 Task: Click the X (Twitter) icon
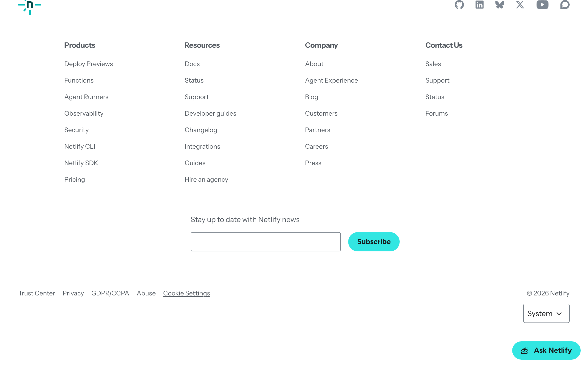520,5
